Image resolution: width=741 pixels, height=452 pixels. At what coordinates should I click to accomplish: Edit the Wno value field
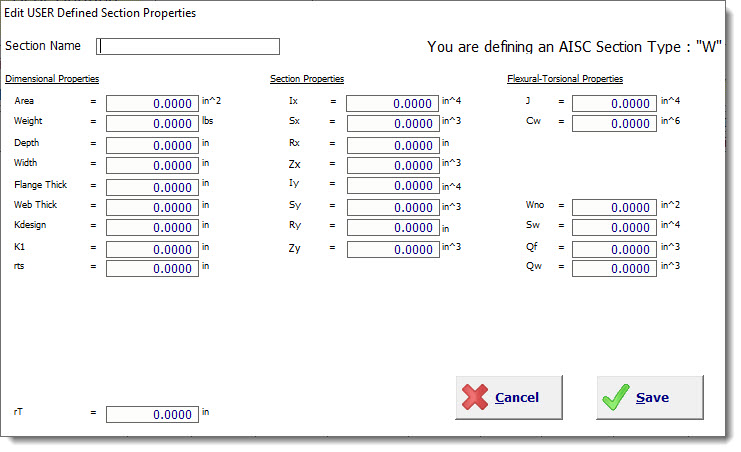click(614, 207)
